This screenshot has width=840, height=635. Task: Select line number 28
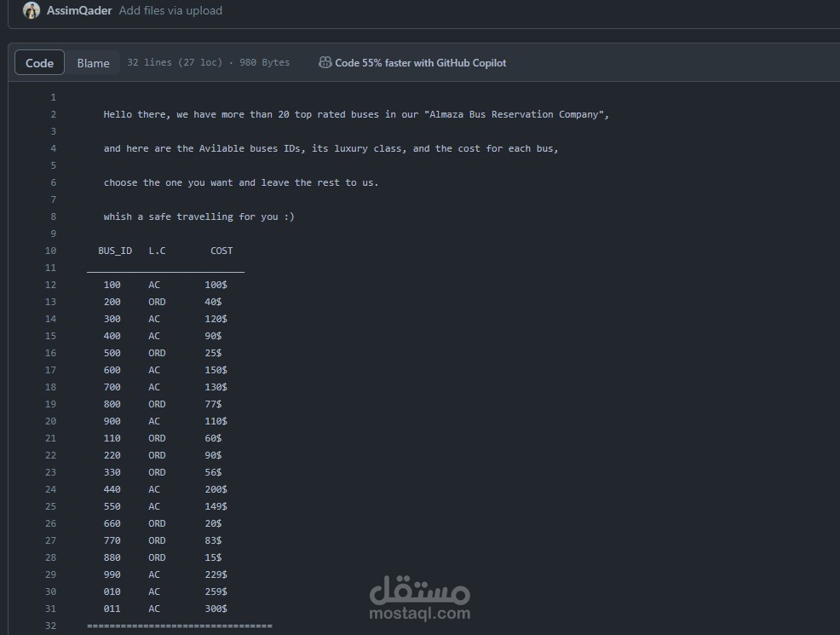click(50, 557)
